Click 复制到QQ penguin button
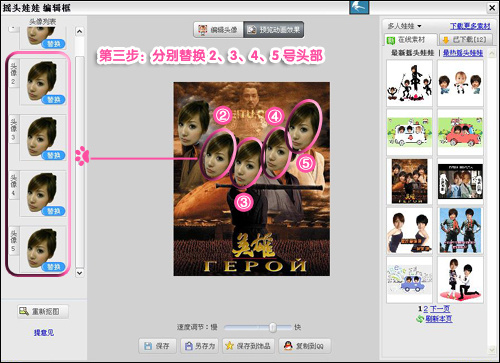 pos(305,346)
